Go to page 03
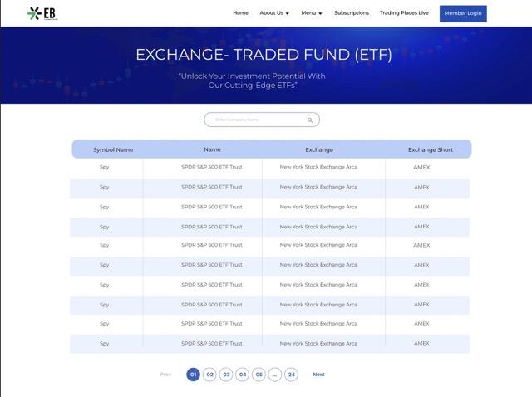The width and height of the screenshot is (532, 397). (x=226, y=375)
